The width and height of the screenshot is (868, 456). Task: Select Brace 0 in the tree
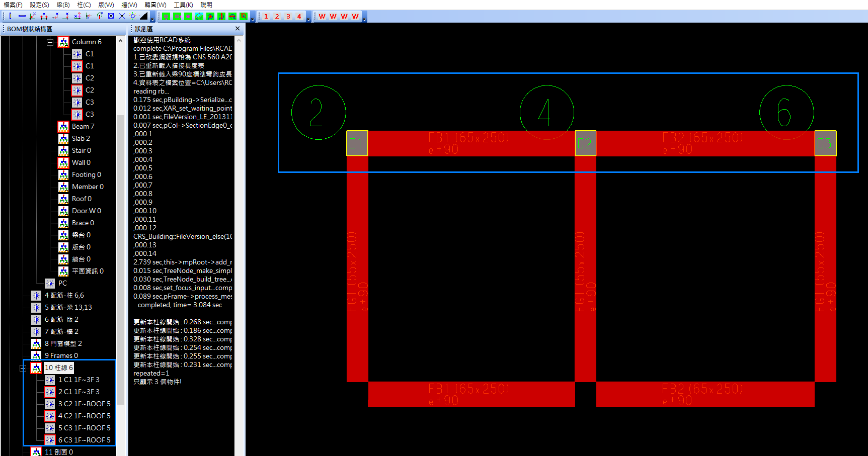tap(83, 223)
